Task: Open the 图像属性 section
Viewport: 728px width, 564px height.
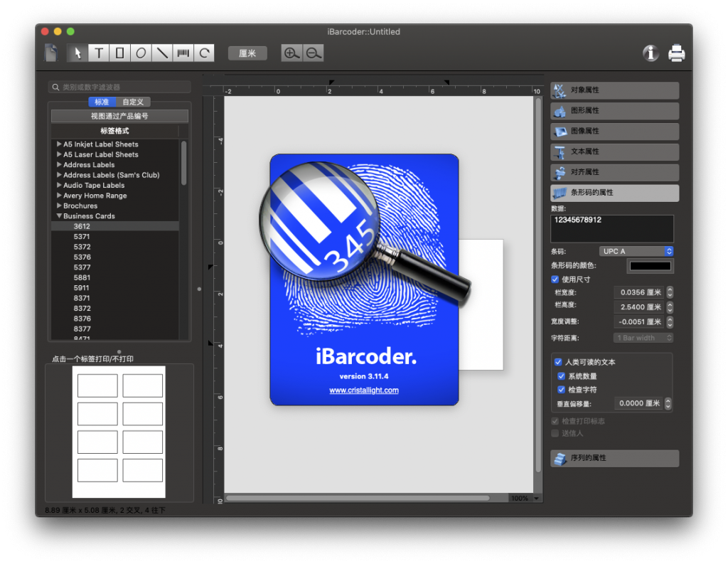Action: [x=615, y=132]
